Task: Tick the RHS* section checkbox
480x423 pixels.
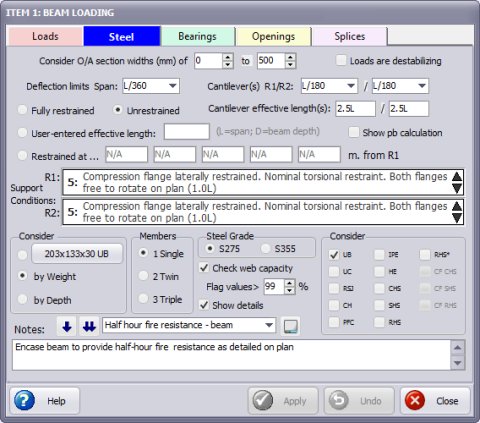Action: click(x=425, y=255)
